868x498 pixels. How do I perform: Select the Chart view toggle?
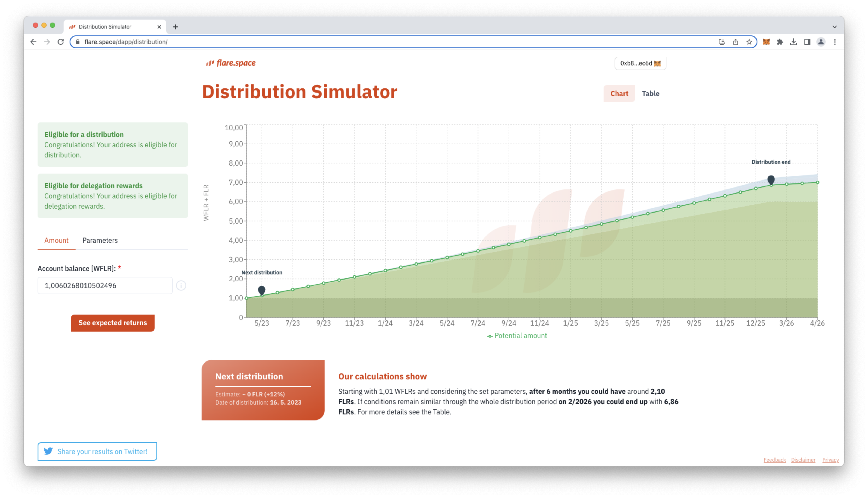(x=619, y=93)
